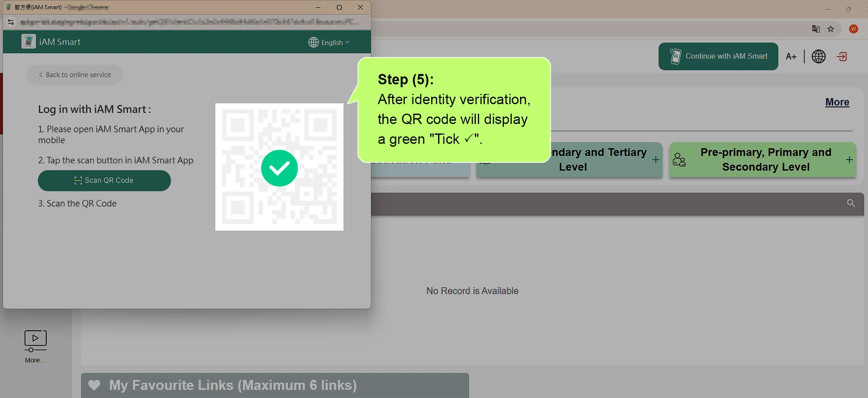Screen dimensions: 868x398
Task: Click the popup window address bar
Action: (189, 22)
